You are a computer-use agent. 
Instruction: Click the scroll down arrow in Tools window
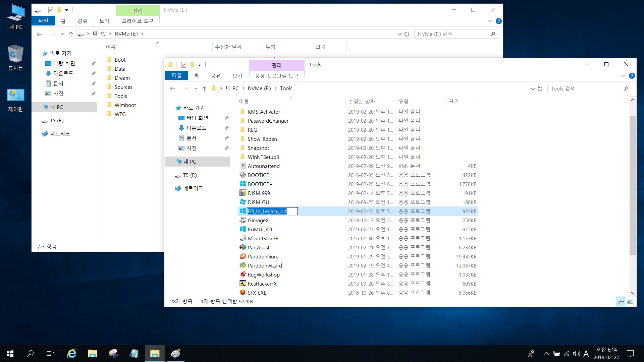[x=633, y=293]
